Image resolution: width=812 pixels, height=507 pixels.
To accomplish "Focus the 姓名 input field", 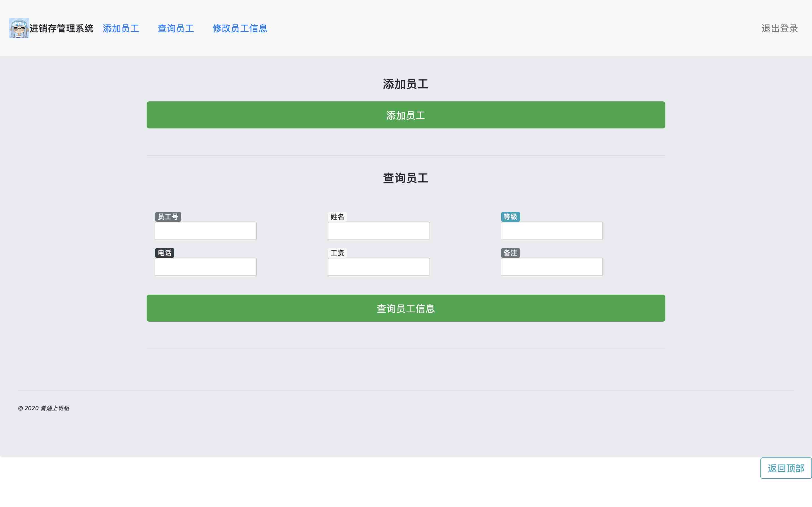I will [x=378, y=231].
